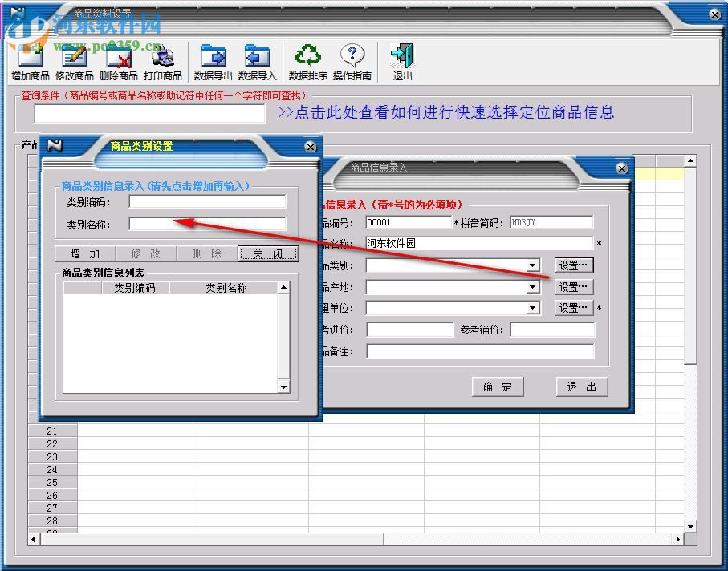Click the 确定 button
The image size is (728, 571).
coord(498,387)
